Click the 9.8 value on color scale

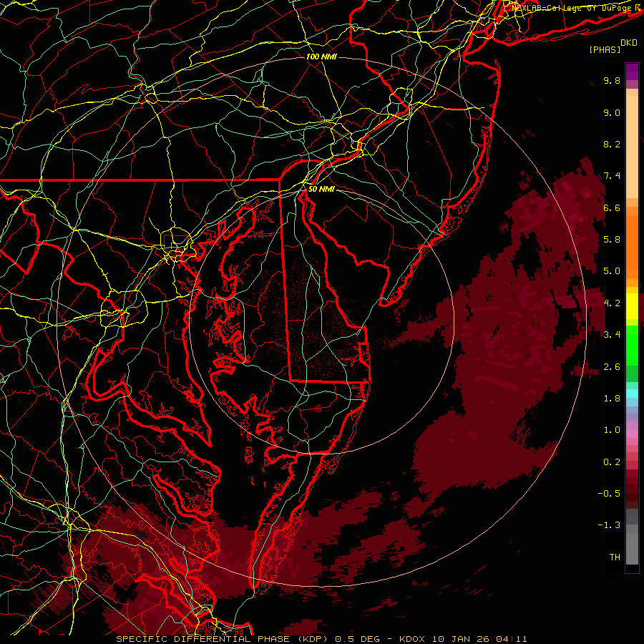click(x=612, y=80)
